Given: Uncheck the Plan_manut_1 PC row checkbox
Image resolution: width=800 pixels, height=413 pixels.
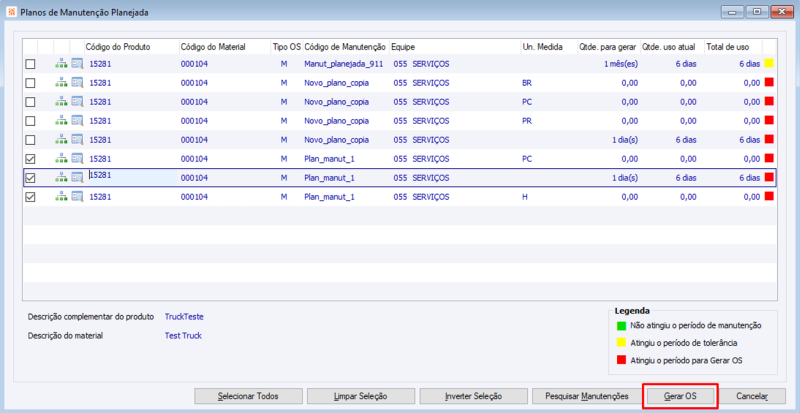Looking at the screenshot, I should (x=31, y=159).
